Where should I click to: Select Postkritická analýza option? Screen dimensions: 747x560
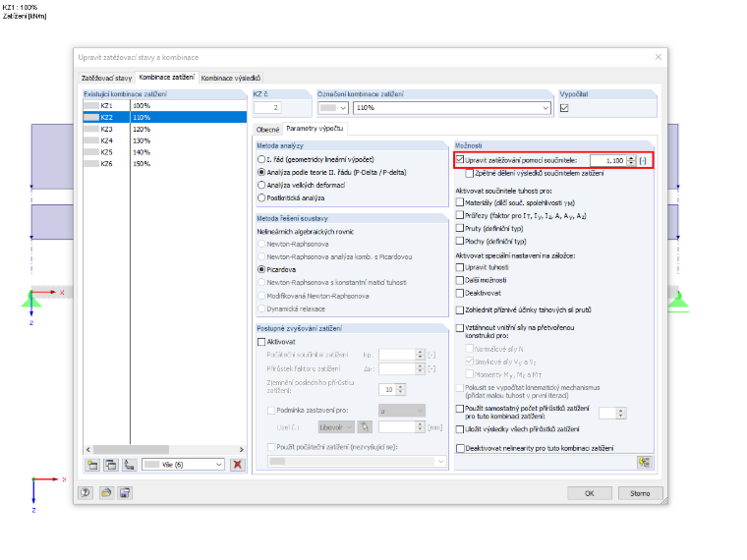tap(261, 198)
